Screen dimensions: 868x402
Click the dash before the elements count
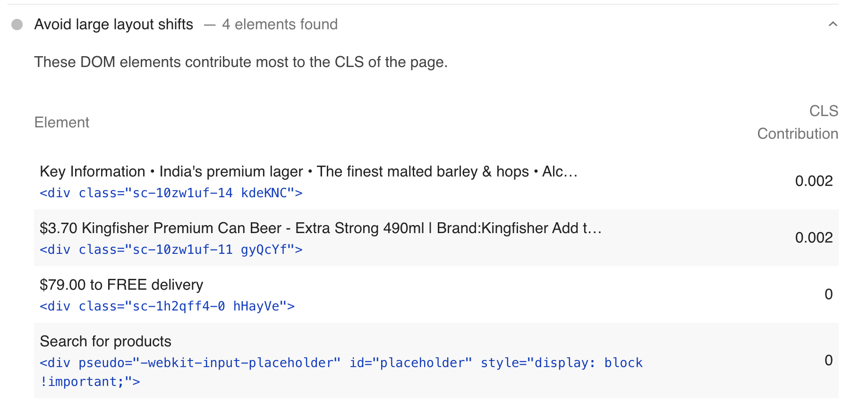(x=209, y=25)
